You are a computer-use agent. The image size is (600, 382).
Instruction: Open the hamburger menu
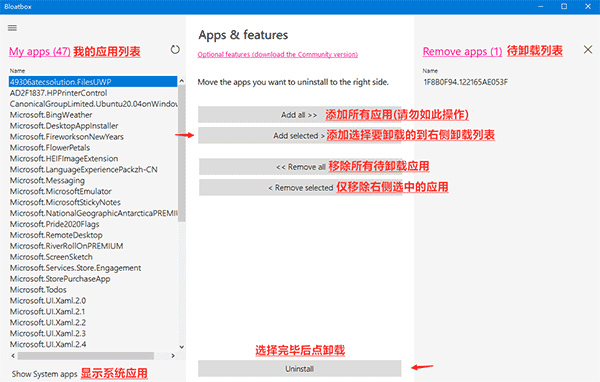[x=12, y=28]
